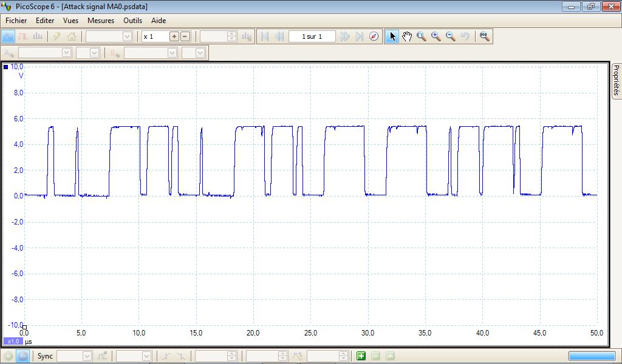
Task: Click the x 1 zoom factor field
Action: pyautogui.click(x=155, y=36)
